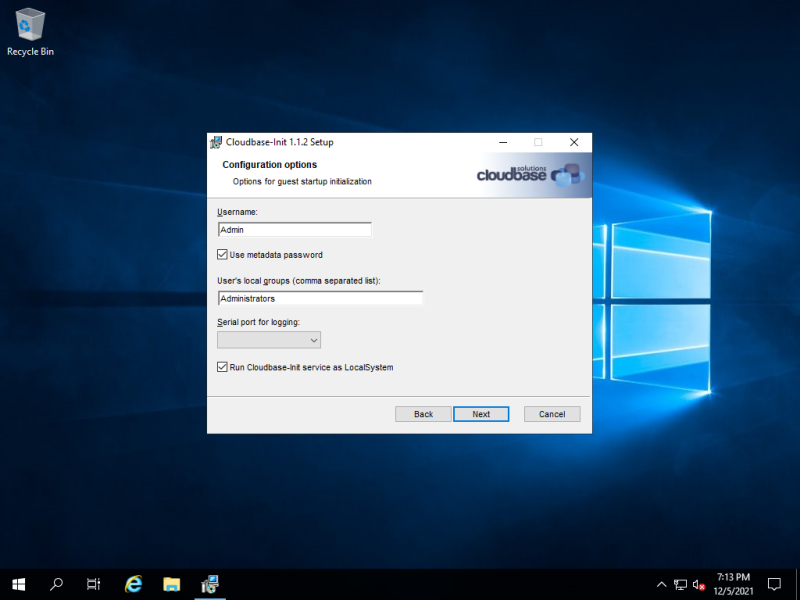Open the Windows Start menu
This screenshot has height=600, width=800.
[x=19, y=584]
